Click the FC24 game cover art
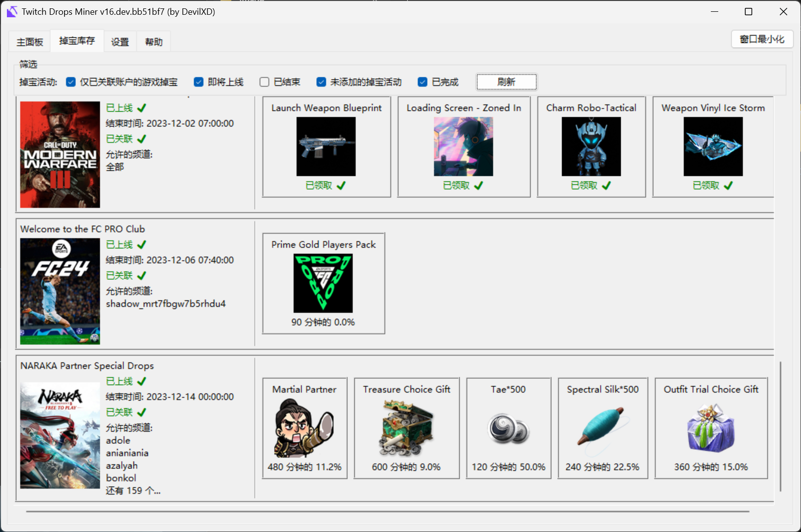 pyautogui.click(x=60, y=291)
